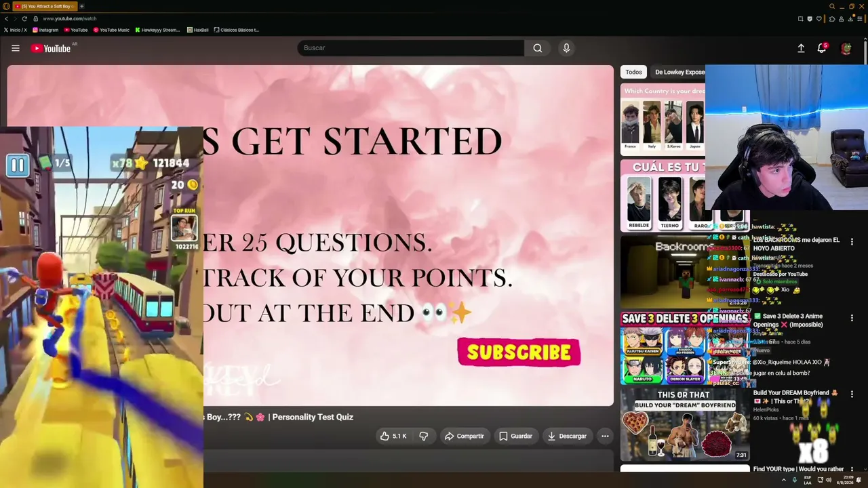The image size is (868, 488).
Task: Open the Which Country dream thumbnail
Action: [663, 119]
